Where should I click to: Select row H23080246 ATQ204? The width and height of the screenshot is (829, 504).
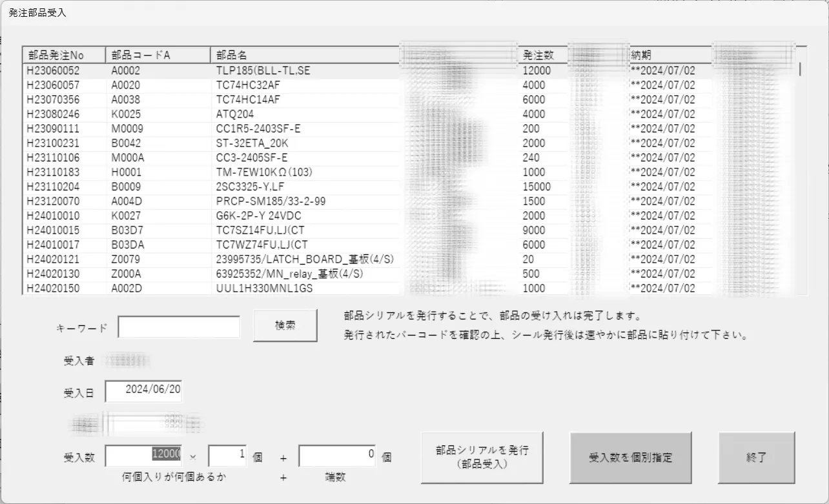pyautogui.click(x=258, y=114)
